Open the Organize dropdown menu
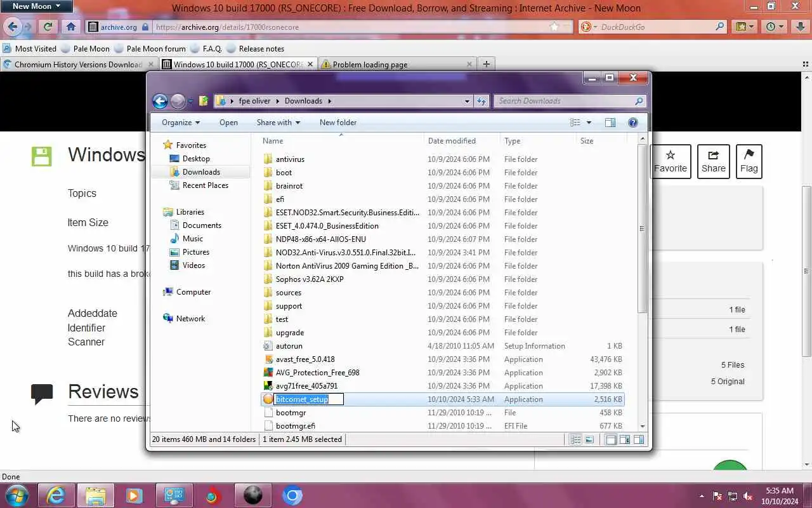The height and width of the screenshot is (508, 812). click(x=181, y=123)
